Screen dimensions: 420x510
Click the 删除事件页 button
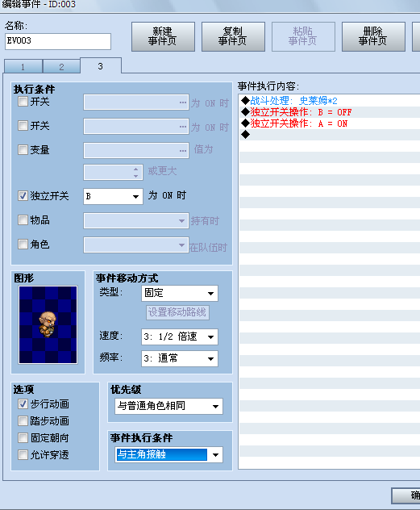point(373,36)
